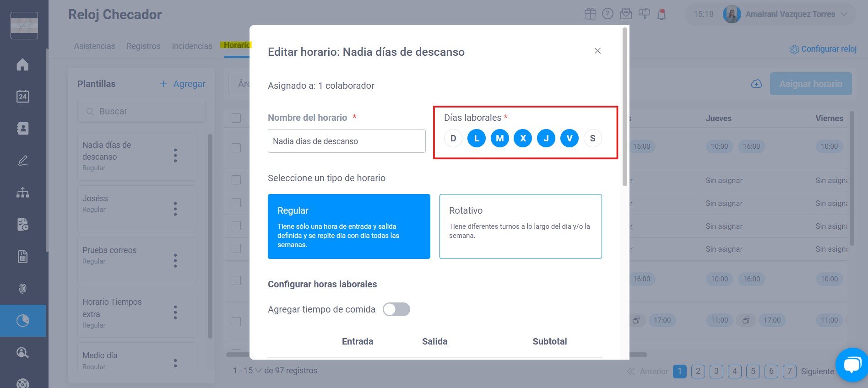868x388 pixels.
Task: Expand the user account menu chevron
Action: coord(844,14)
